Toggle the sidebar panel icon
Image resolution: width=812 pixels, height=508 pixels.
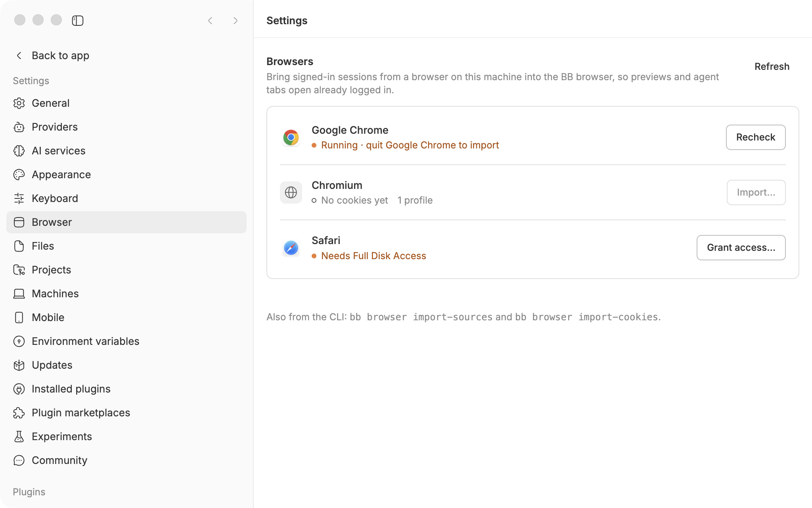pos(78,21)
